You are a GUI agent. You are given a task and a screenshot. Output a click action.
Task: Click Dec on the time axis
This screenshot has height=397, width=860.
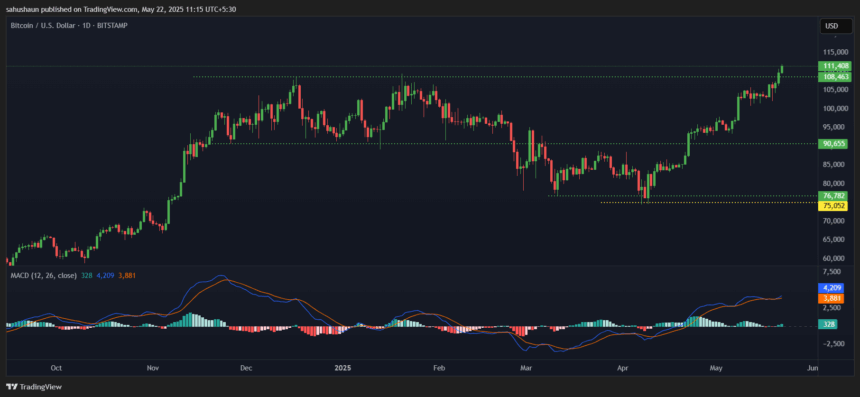point(246,368)
